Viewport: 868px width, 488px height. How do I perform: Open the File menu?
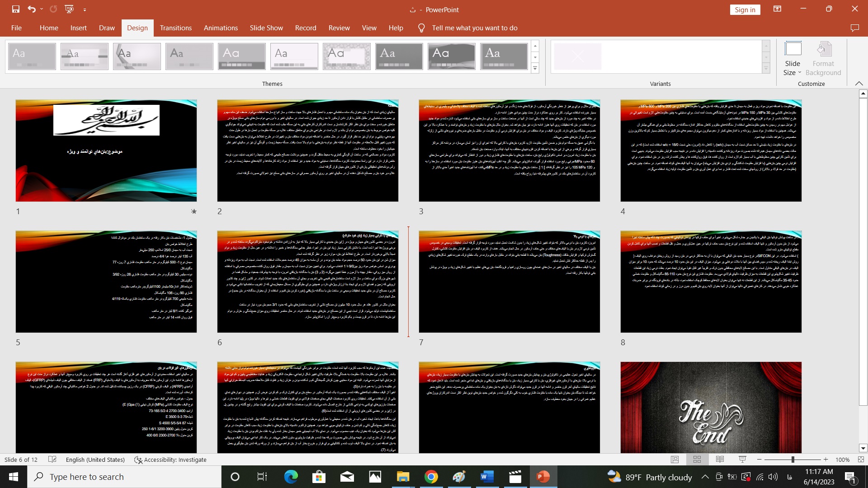click(x=16, y=28)
